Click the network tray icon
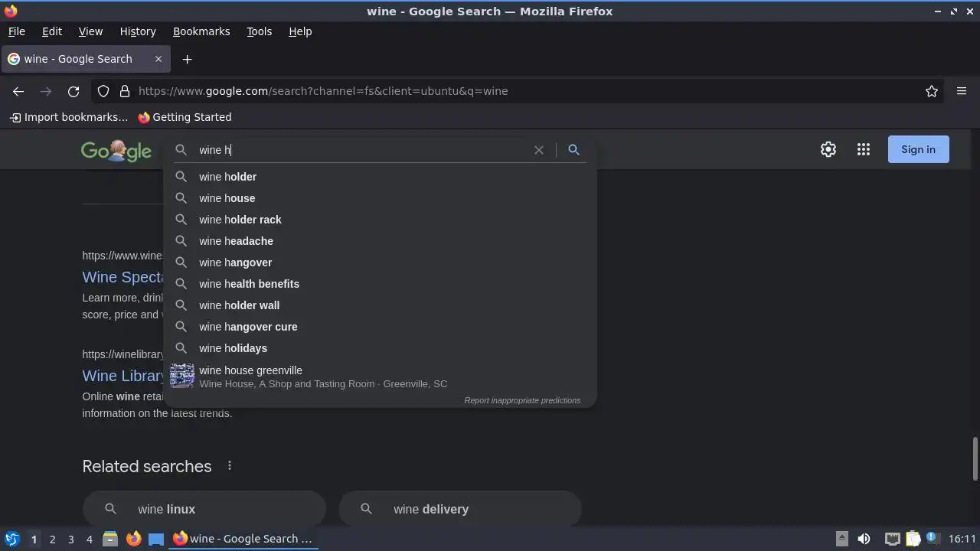The height and width of the screenshot is (551, 980). (892, 539)
